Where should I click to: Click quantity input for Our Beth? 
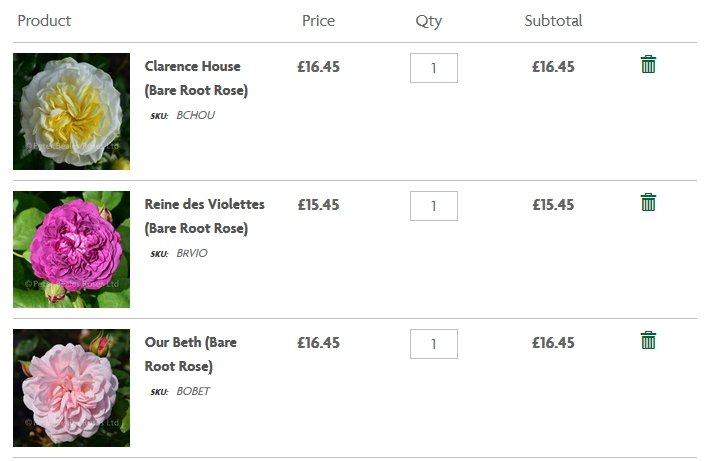[x=434, y=344]
